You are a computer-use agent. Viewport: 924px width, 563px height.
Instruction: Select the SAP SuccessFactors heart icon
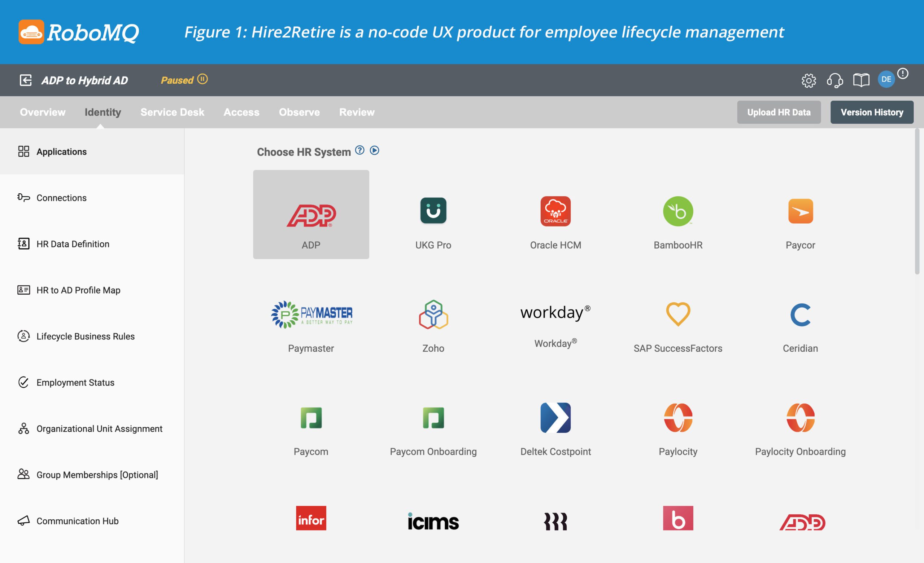678,314
